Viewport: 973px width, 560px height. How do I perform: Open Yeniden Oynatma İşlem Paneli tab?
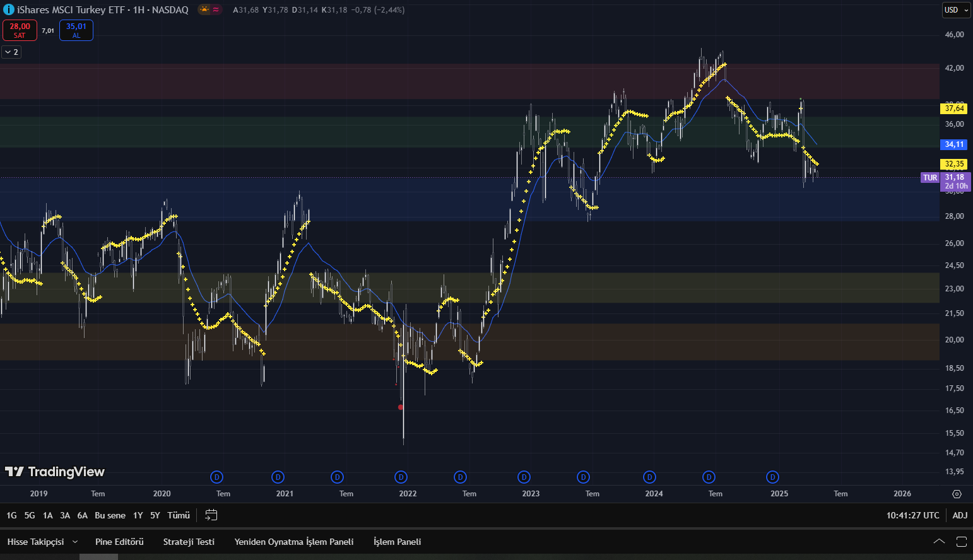(x=294, y=542)
